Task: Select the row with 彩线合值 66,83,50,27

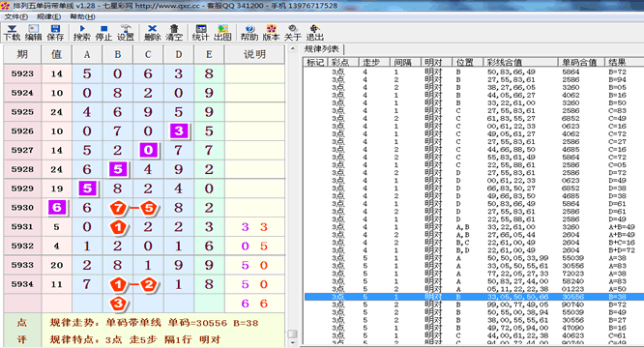Action: coord(474,188)
